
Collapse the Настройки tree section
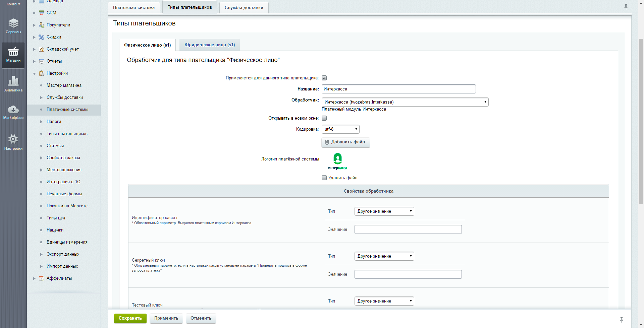tap(34, 73)
